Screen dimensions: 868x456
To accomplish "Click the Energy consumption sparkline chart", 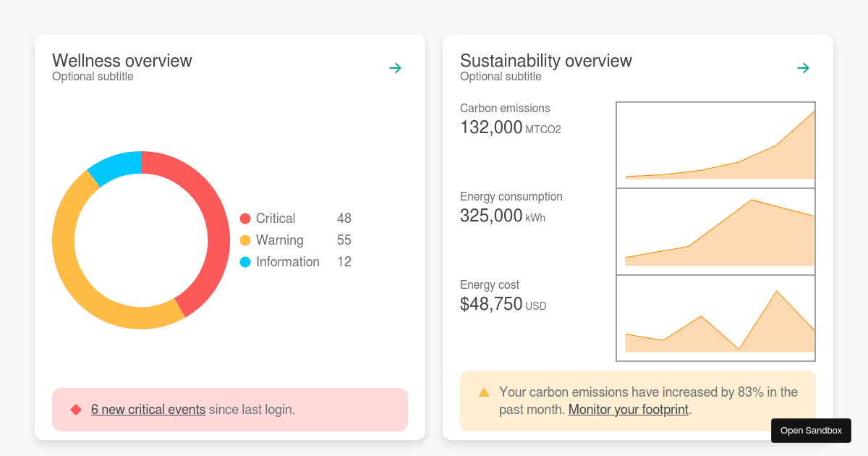I will point(715,230).
